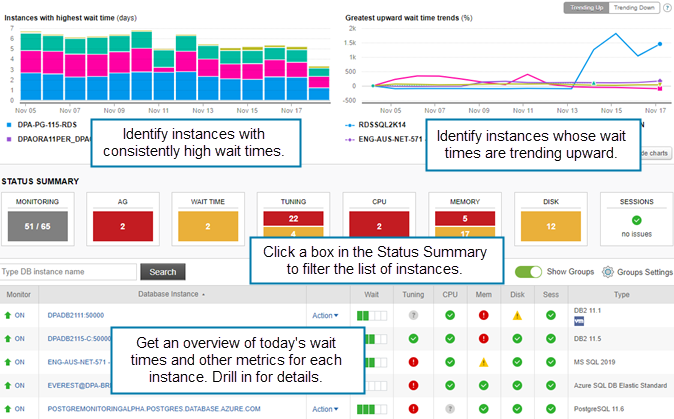Click the Tuning error icon for ENG-AUS-NET-571
This screenshot has width=674, height=419.
point(413,362)
